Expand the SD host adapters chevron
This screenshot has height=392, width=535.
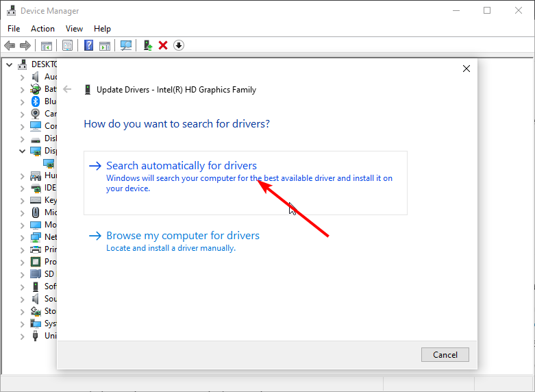(x=22, y=275)
